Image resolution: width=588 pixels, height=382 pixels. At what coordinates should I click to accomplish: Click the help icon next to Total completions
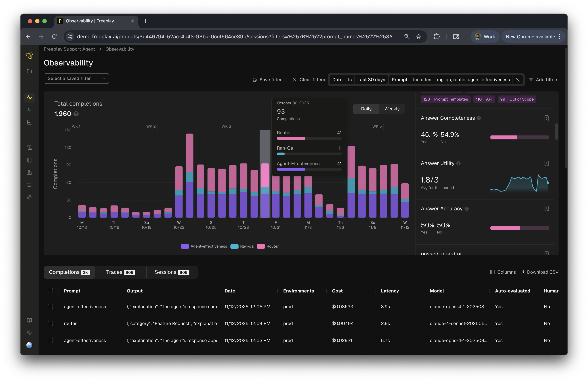[x=76, y=114]
